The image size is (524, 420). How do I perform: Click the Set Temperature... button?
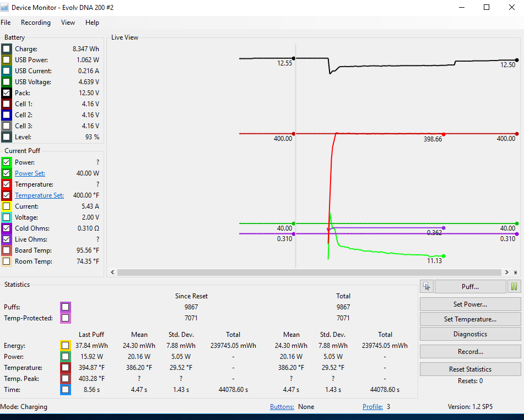[x=470, y=319]
